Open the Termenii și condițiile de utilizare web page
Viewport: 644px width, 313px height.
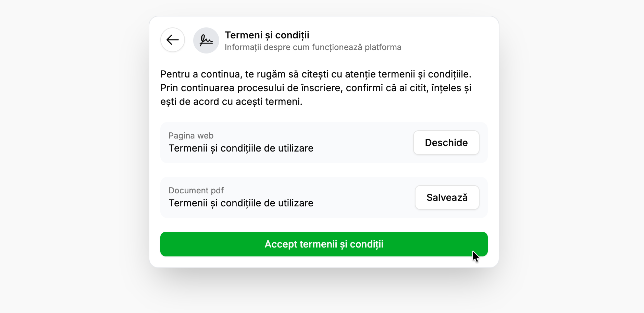(x=446, y=143)
